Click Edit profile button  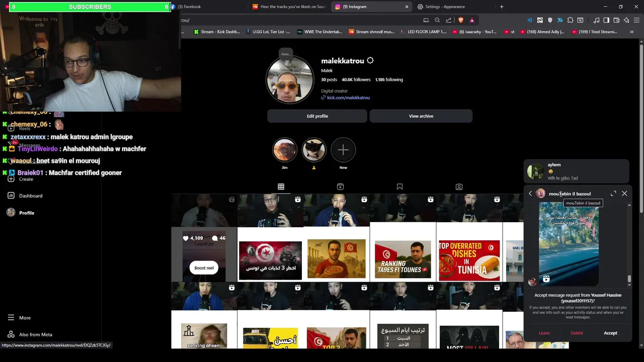pos(317,116)
